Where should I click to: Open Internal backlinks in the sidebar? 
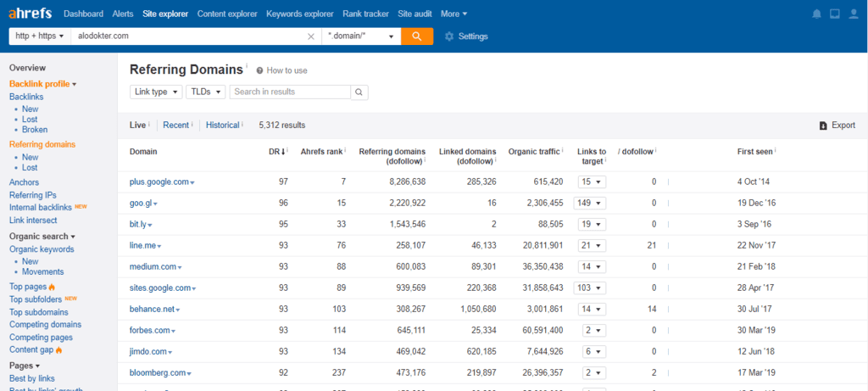[x=41, y=208]
